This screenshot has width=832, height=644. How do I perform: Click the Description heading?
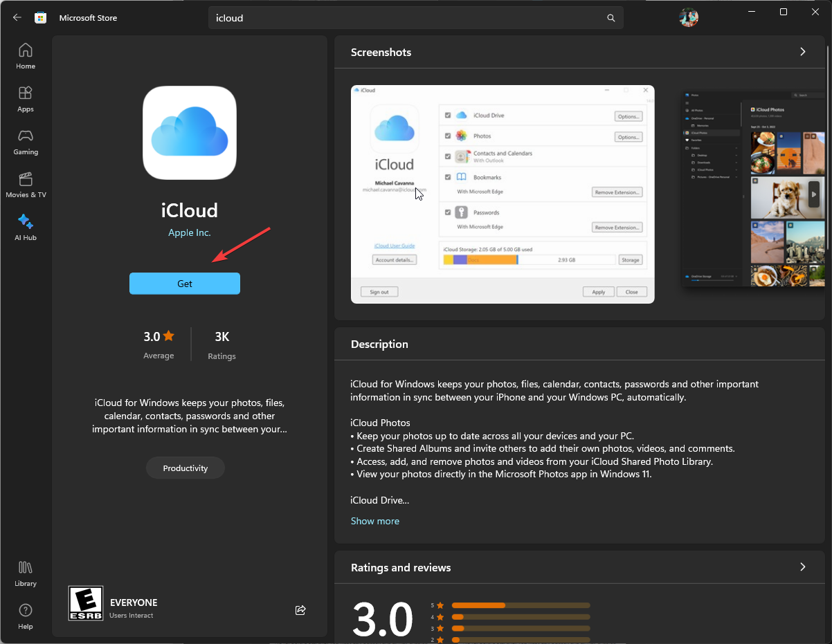[379, 344]
